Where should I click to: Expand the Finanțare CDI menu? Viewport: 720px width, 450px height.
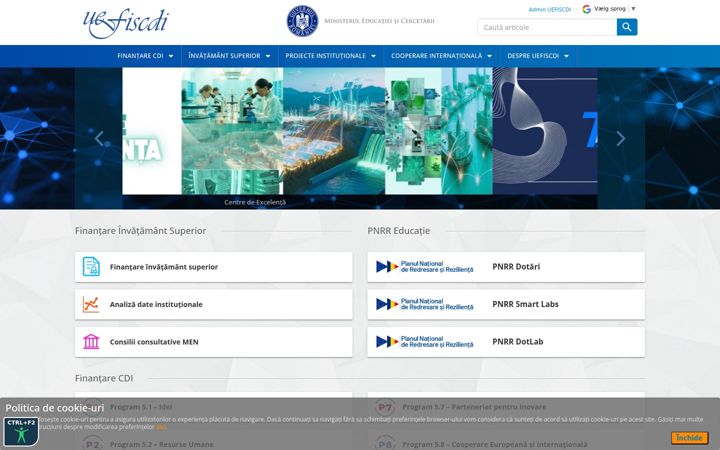(145, 56)
